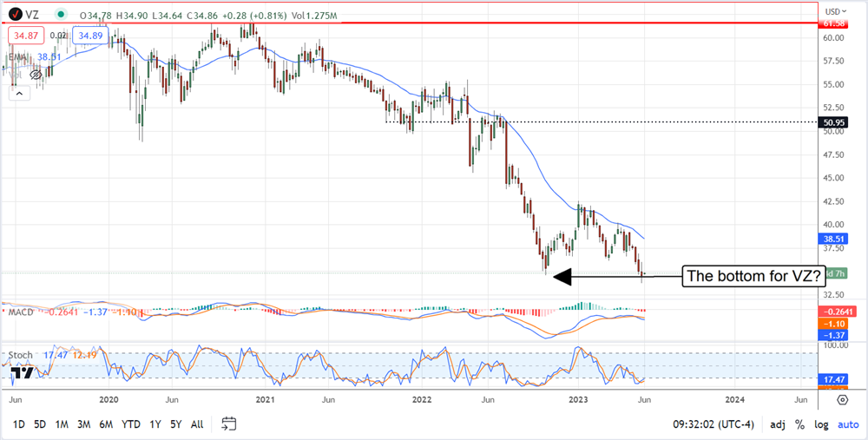Toggle auto scale mode
Viewport: 868px width, 440px height.
845,424
